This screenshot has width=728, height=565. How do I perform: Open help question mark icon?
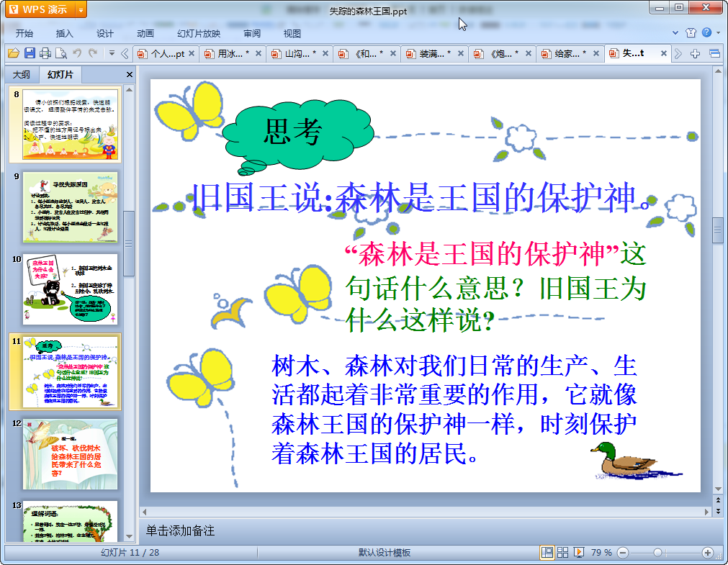tap(706, 32)
